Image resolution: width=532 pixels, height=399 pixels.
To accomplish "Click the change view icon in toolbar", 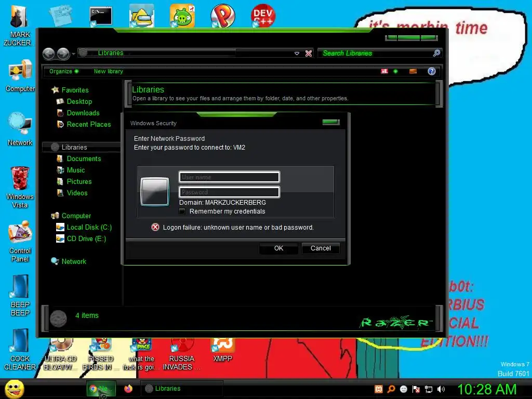I will pos(384,71).
